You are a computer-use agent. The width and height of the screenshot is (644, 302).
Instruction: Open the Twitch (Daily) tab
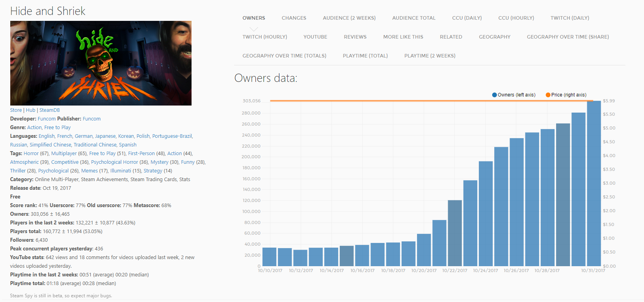click(x=570, y=18)
